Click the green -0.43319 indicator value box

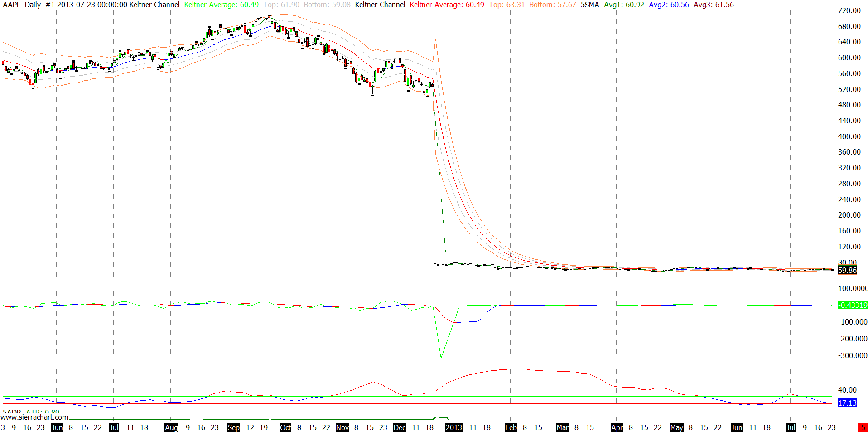click(853, 305)
